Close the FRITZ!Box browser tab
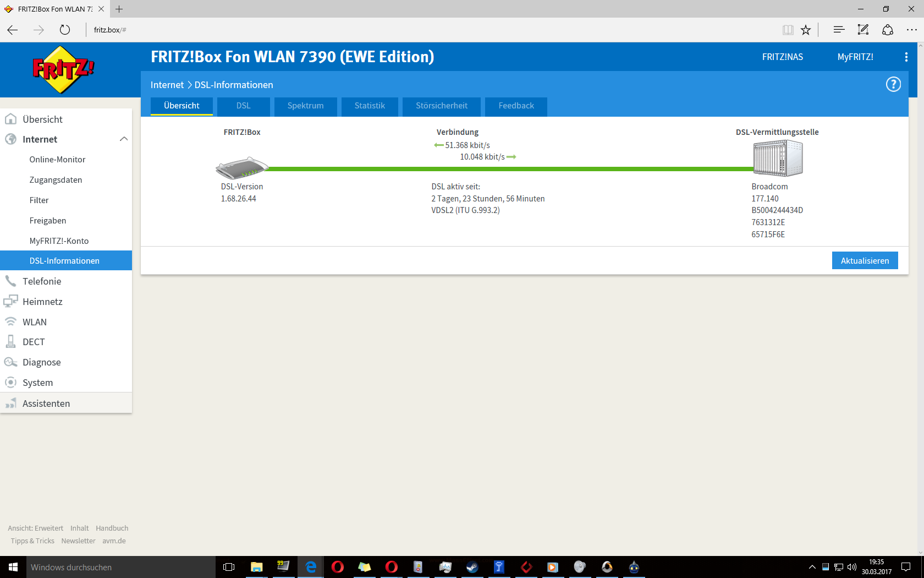Viewport: 924px width, 578px height. (101, 9)
